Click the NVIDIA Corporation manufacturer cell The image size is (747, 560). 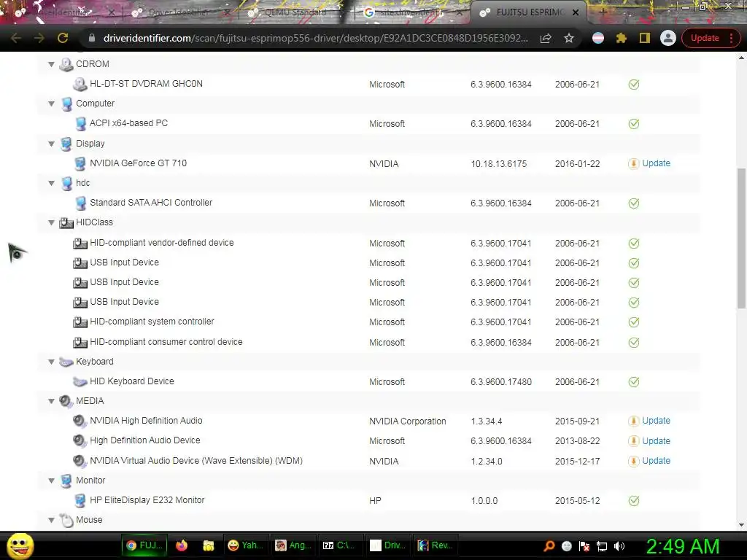pyautogui.click(x=408, y=421)
